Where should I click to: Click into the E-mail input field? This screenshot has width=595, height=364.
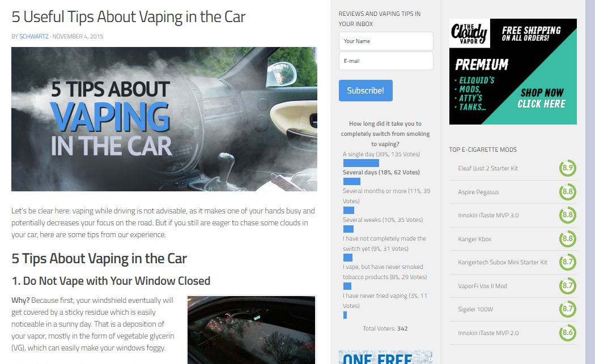[x=386, y=61]
